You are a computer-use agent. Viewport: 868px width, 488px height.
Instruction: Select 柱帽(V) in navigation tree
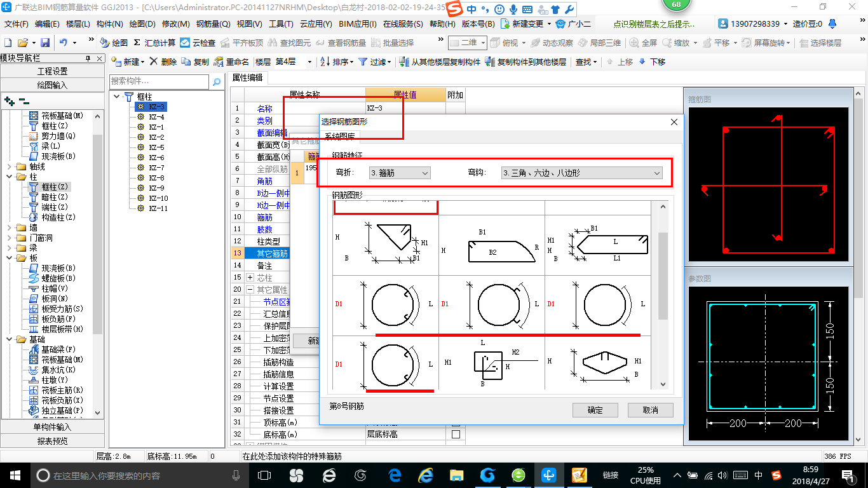click(48, 288)
